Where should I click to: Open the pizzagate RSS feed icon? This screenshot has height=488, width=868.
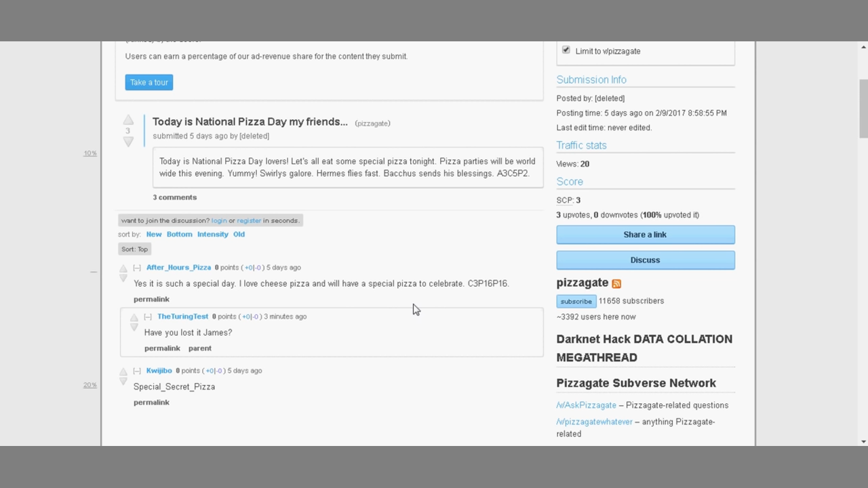point(616,283)
